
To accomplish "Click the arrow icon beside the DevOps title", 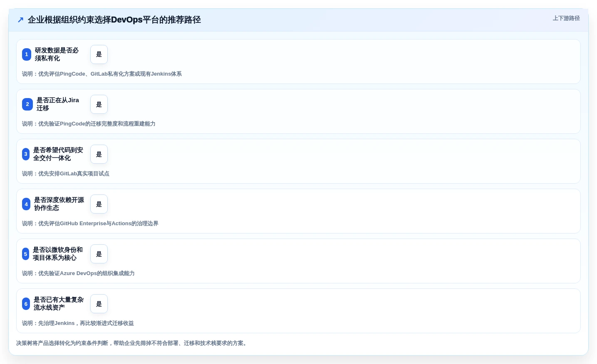I will pyautogui.click(x=20, y=20).
